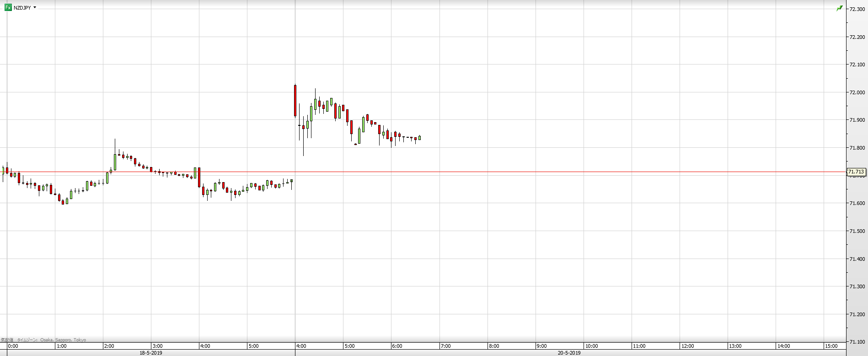
Task: Click the 2:00 time axis label
Action: 109,346
